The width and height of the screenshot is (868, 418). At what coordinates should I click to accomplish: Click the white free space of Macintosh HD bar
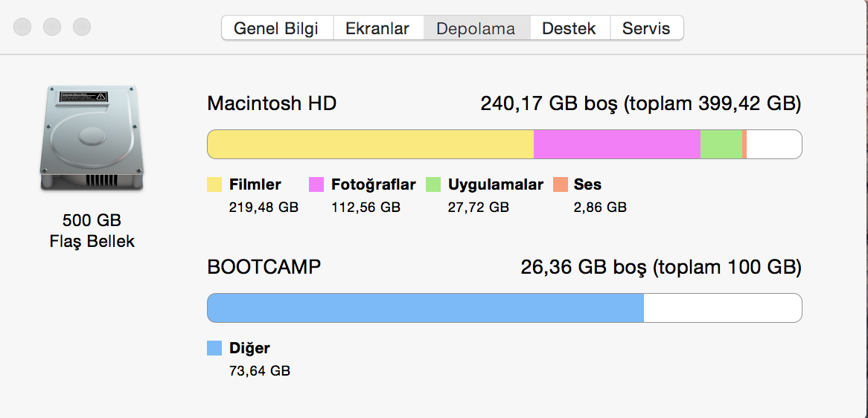coord(774,144)
